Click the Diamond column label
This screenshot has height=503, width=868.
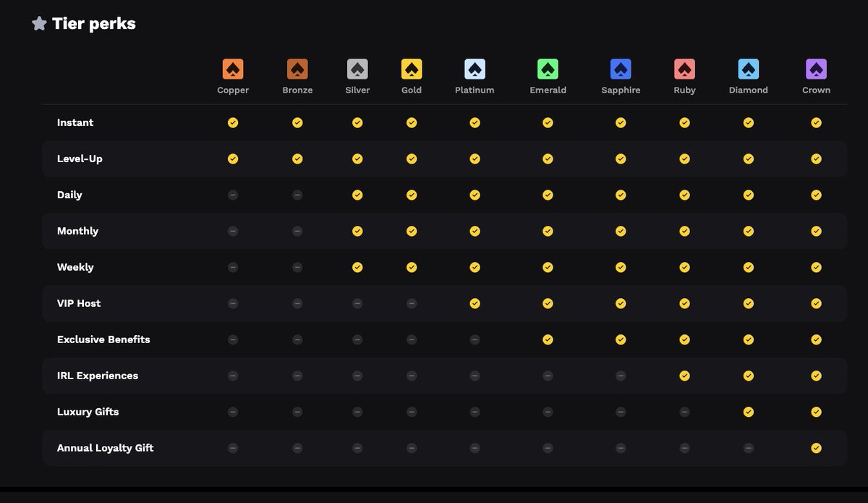[749, 90]
